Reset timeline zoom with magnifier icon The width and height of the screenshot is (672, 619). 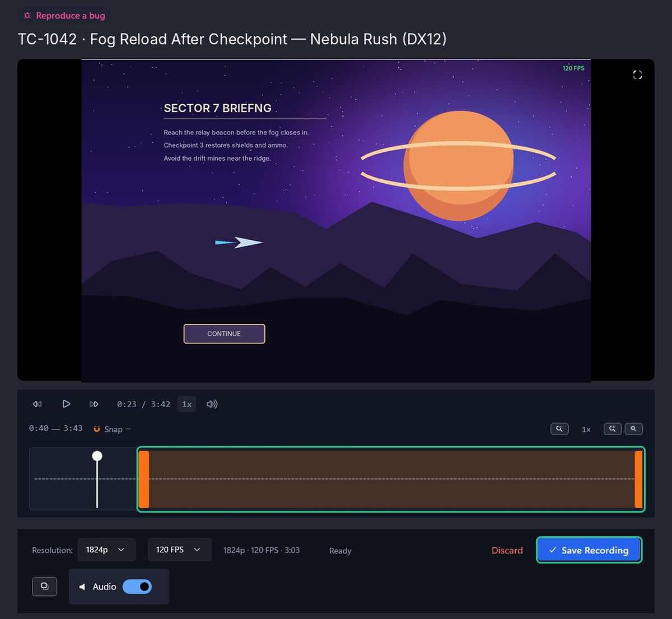point(633,429)
